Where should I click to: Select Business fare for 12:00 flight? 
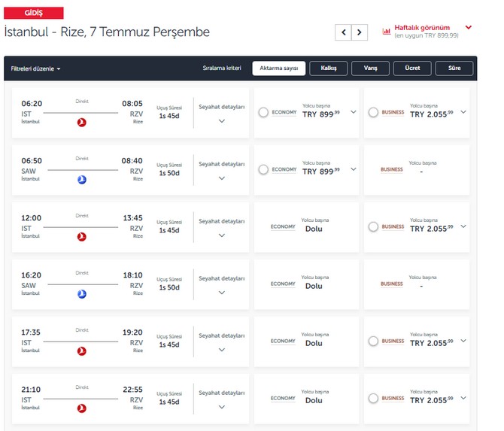coord(373,227)
